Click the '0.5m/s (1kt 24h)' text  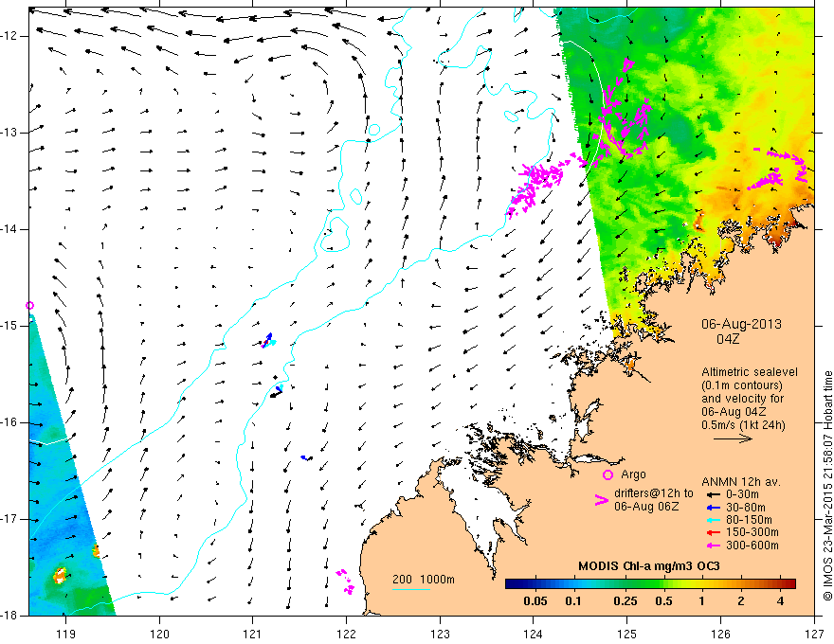click(x=744, y=425)
